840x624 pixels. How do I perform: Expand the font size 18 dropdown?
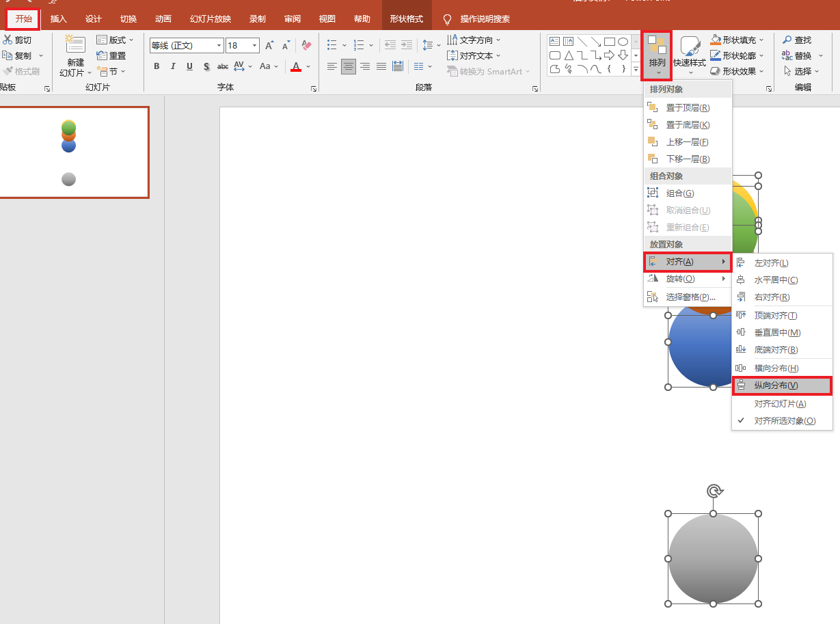pyautogui.click(x=255, y=46)
